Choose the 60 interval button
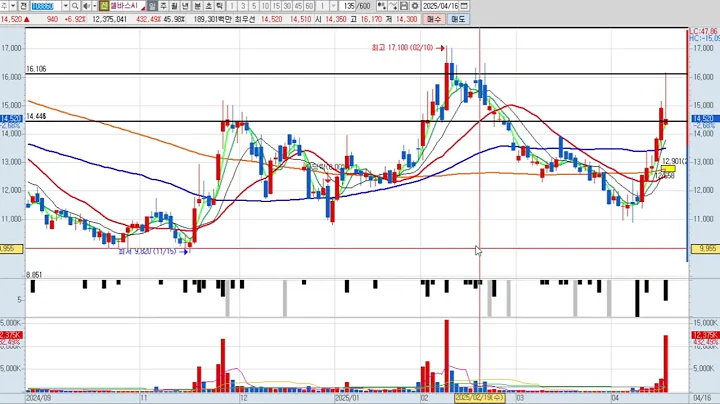This screenshot has height=404, width=720. (x=309, y=6)
